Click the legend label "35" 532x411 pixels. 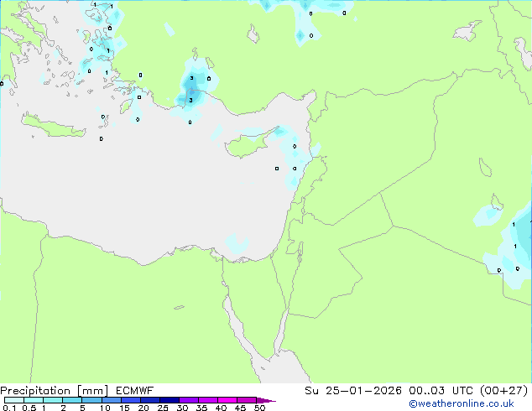(x=201, y=408)
